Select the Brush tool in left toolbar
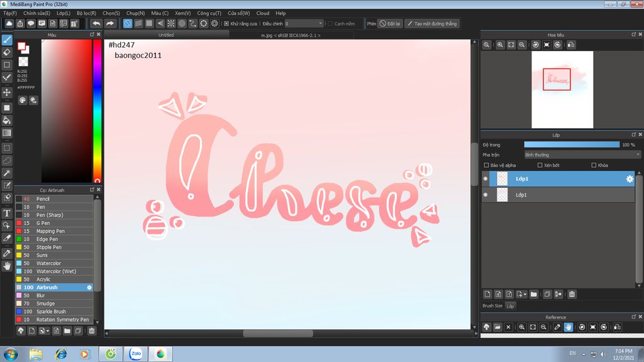Viewport: 644px width, 362px height. [7, 40]
